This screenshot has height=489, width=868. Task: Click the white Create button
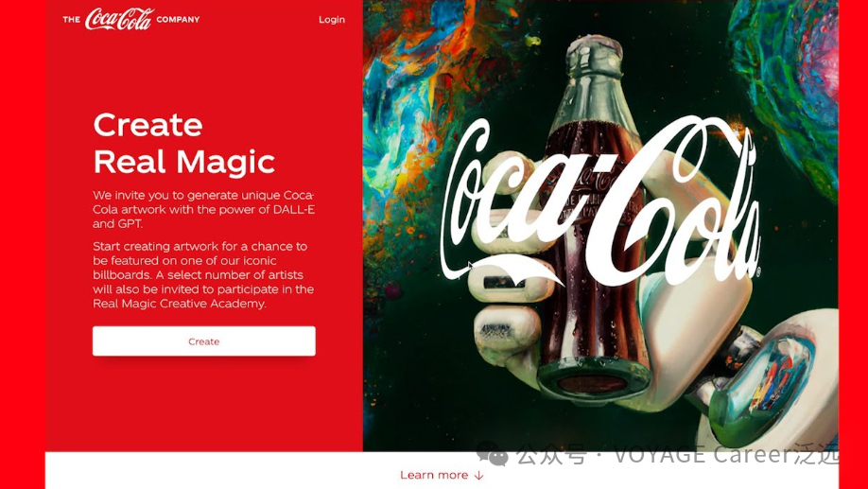pyautogui.click(x=203, y=341)
